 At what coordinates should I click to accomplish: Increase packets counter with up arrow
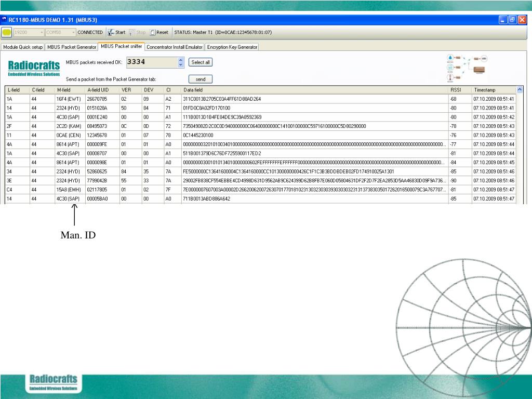coord(181,60)
